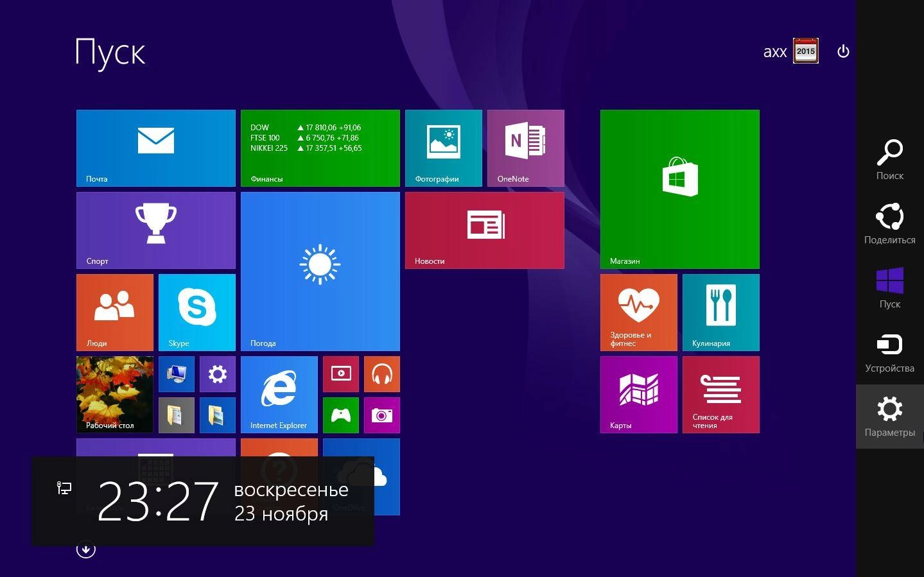Click the power options button
This screenshot has height=577, width=924.
click(844, 51)
